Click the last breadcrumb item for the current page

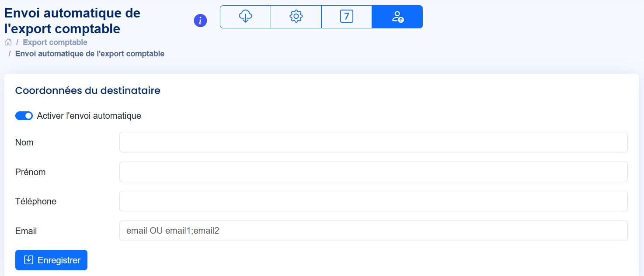(x=90, y=54)
